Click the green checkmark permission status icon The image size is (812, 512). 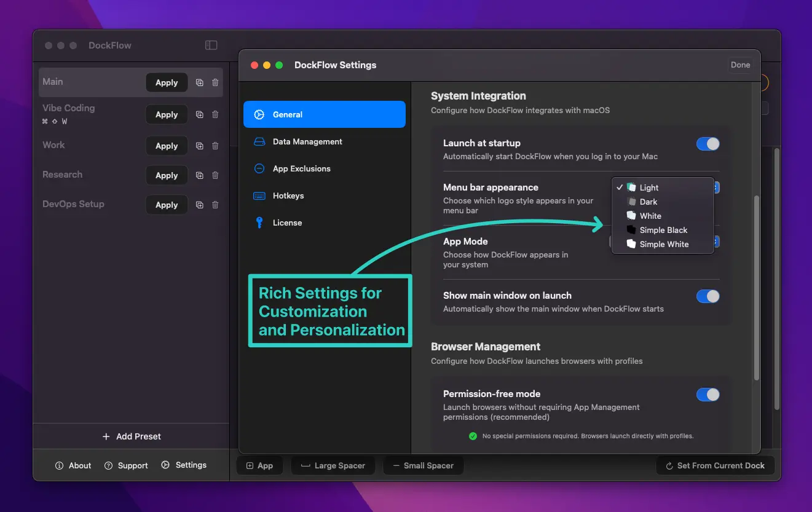click(473, 436)
